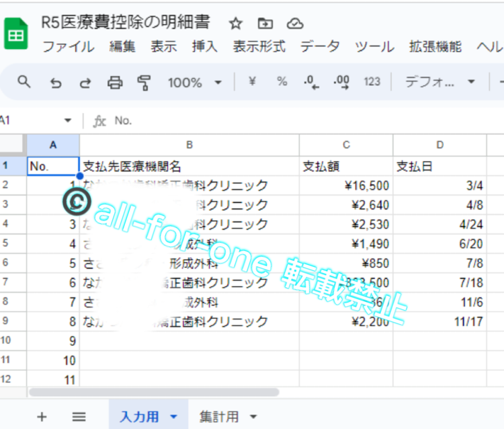Open the 拡張機能 menu

[x=435, y=46]
